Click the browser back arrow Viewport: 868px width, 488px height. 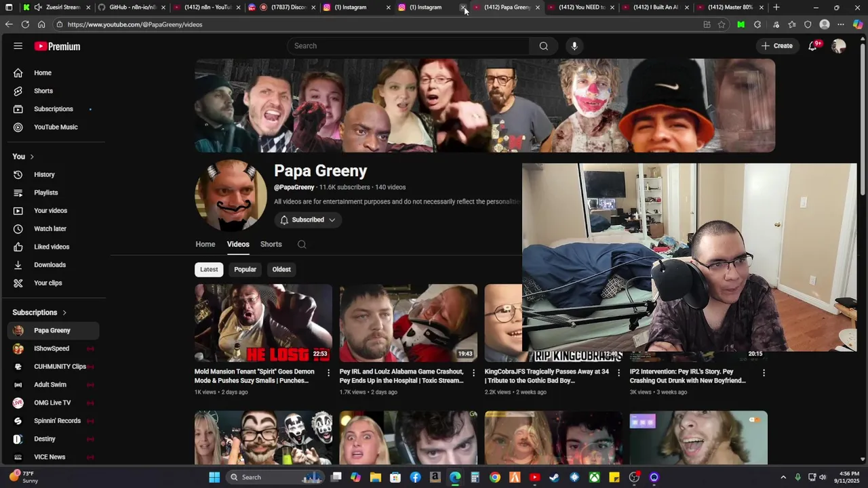point(9,24)
